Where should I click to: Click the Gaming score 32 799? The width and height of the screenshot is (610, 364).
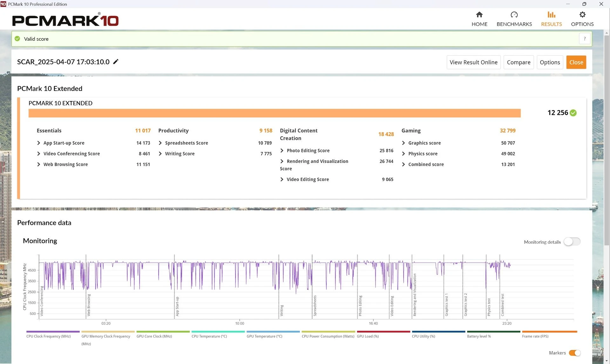507,131
